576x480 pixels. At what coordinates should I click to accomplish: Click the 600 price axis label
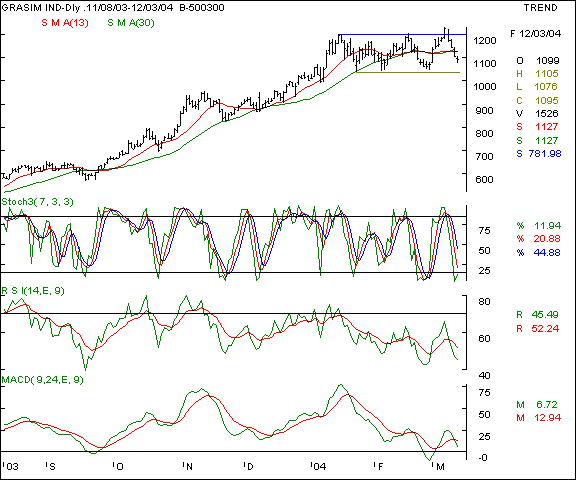click(485, 180)
